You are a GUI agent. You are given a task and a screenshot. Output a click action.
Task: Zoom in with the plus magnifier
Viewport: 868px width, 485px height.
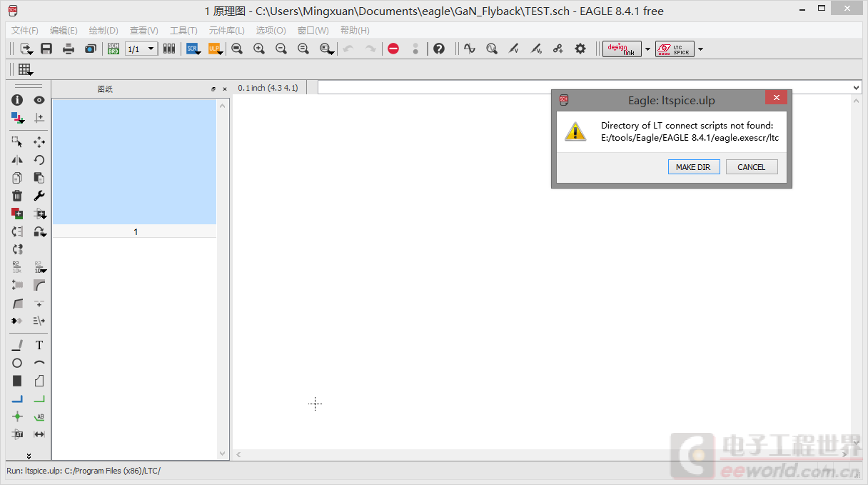pos(259,49)
